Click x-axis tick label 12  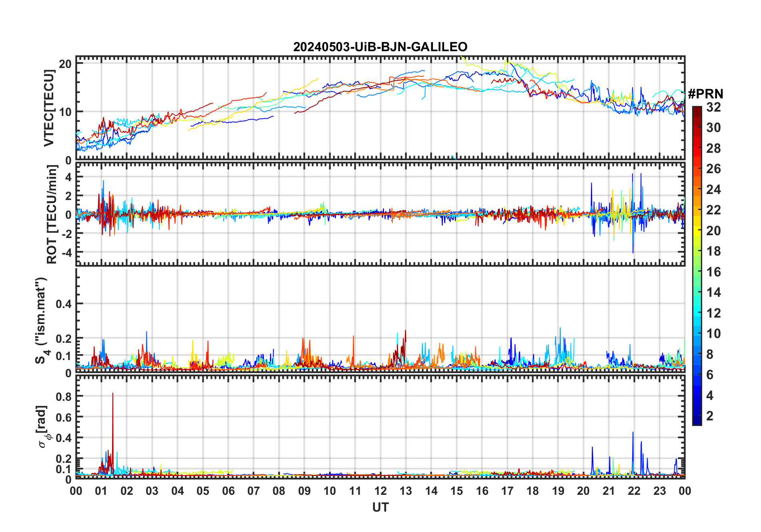[x=380, y=491]
